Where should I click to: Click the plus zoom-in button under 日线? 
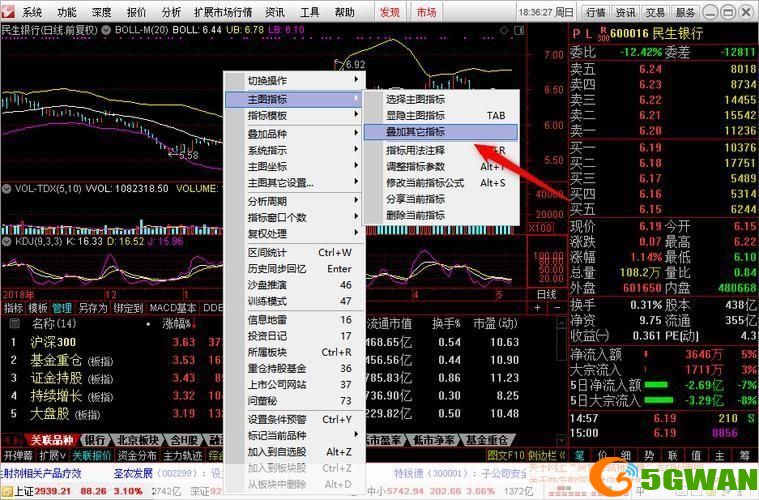(x=538, y=307)
